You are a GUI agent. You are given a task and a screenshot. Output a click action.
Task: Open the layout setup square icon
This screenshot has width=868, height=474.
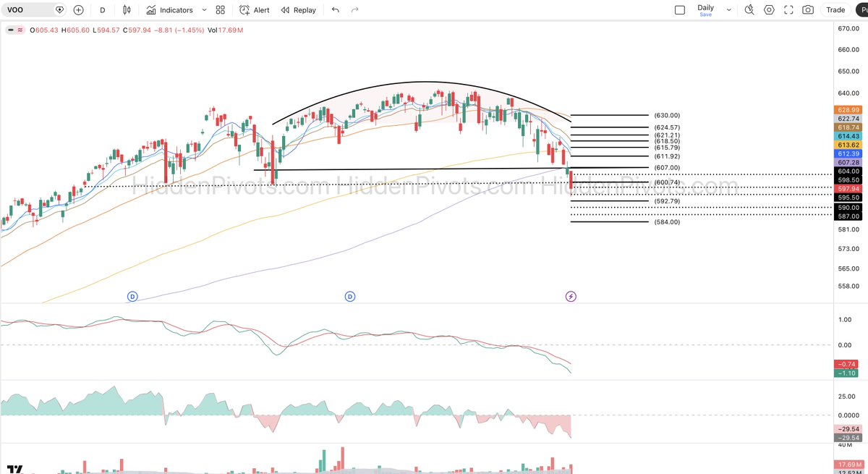click(679, 10)
